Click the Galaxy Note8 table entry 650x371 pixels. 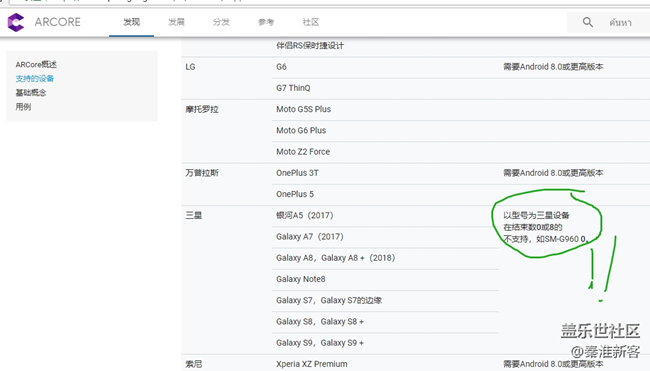tap(301, 279)
